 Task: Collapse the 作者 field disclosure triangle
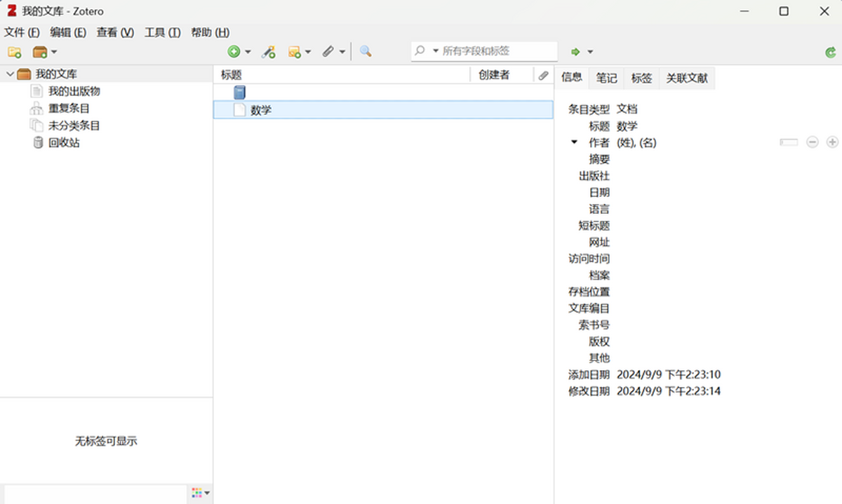[574, 142]
